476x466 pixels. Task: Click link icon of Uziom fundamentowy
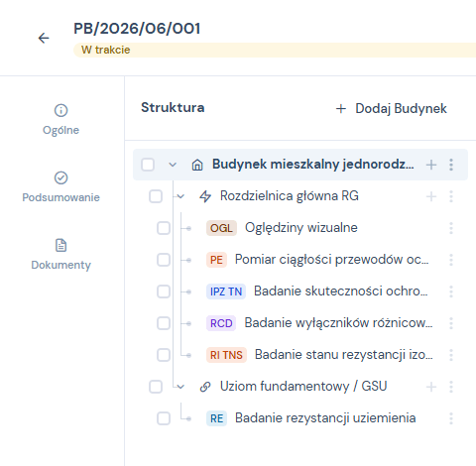tap(205, 387)
